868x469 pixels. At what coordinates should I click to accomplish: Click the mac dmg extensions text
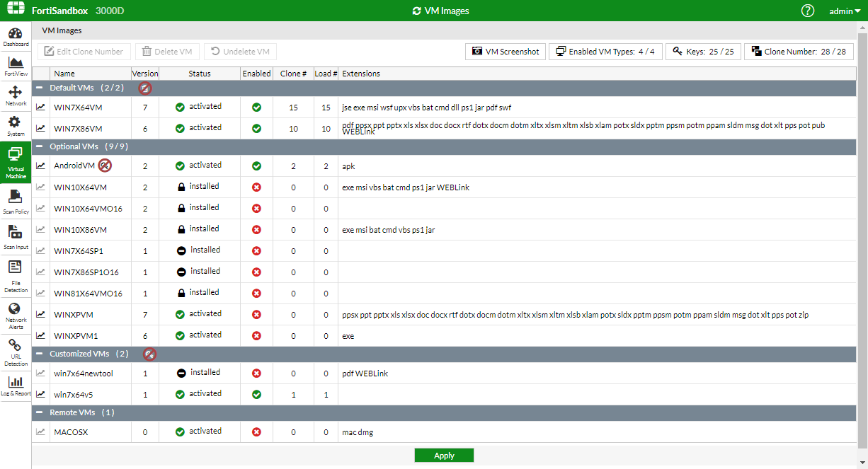(x=358, y=432)
